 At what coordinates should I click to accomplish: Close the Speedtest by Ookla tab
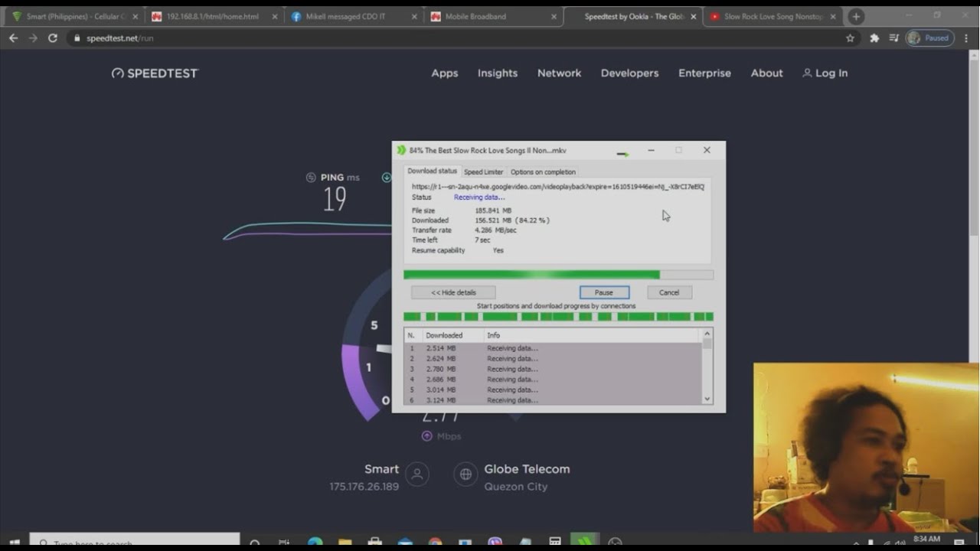[x=693, y=16]
